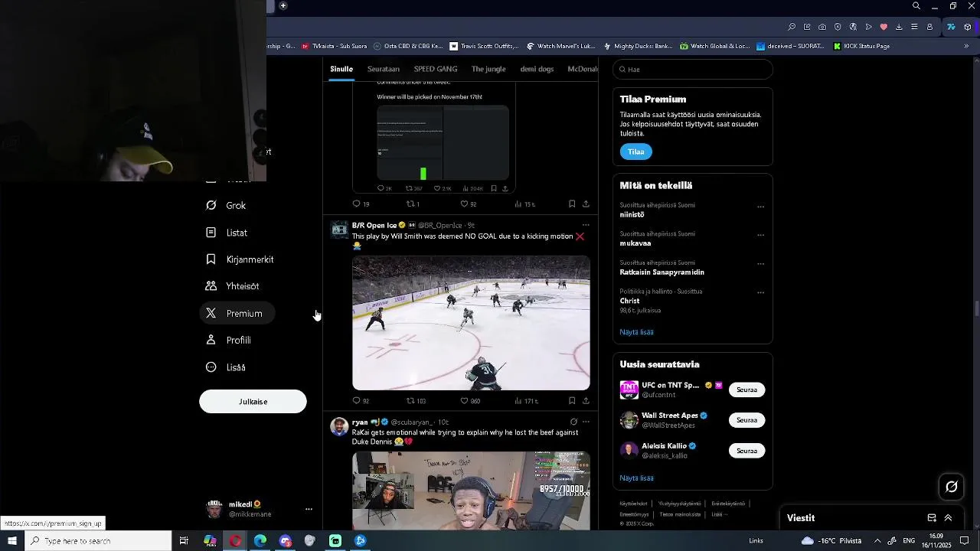Click Näytä lisää under suggested accounts
The height and width of the screenshot is (551, 980).
pos(636,478)
